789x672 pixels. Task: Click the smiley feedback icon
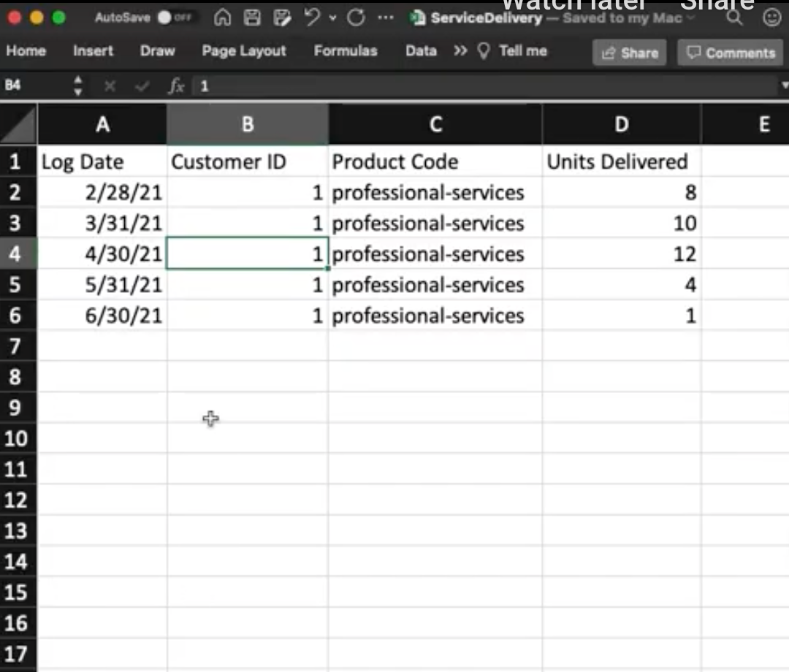771,18
